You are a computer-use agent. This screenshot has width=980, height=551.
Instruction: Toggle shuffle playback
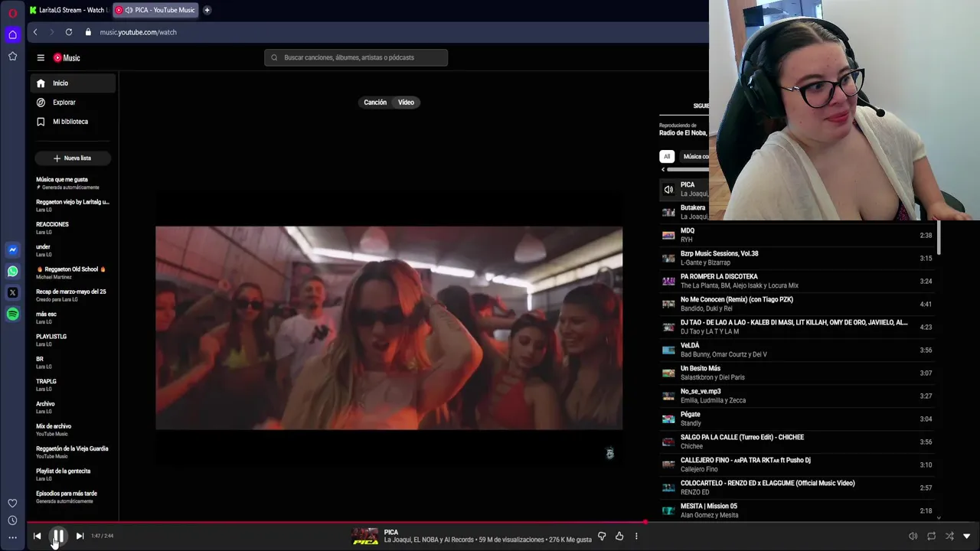(949, 536)
